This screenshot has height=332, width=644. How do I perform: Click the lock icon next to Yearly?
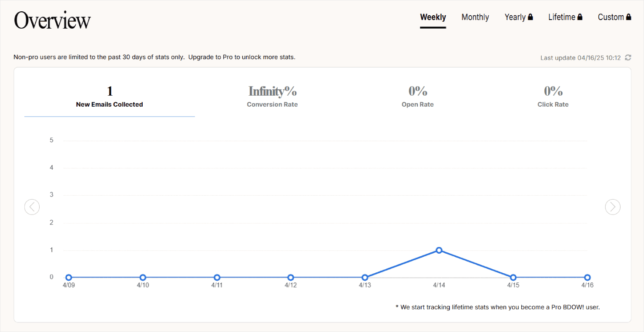pyautogui.click(x=530, y=17)
